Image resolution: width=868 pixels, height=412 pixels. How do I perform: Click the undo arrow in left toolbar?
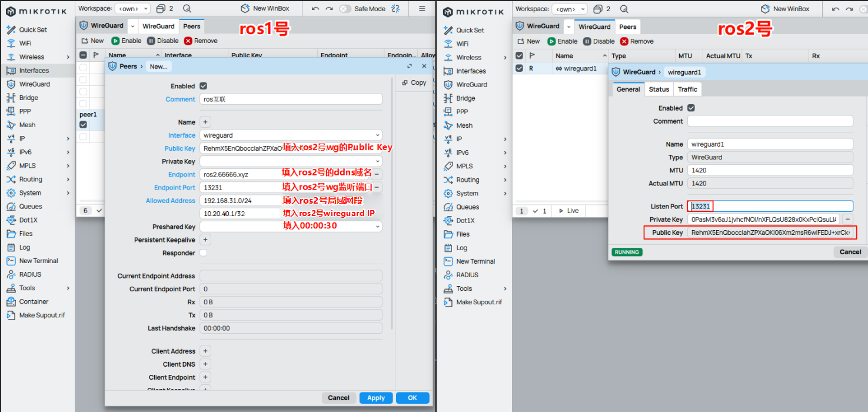(315, 9)
